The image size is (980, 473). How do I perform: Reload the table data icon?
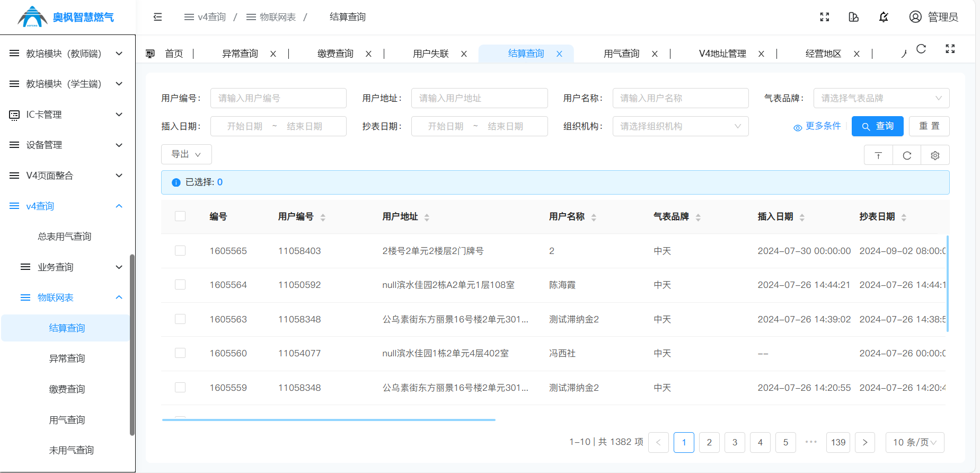point(907,155)
